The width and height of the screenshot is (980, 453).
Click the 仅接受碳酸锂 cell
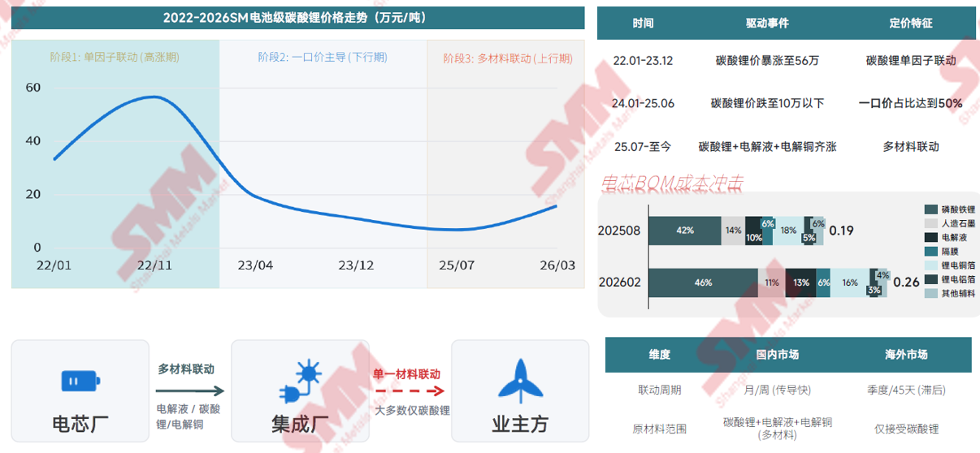tap(906, 429)
